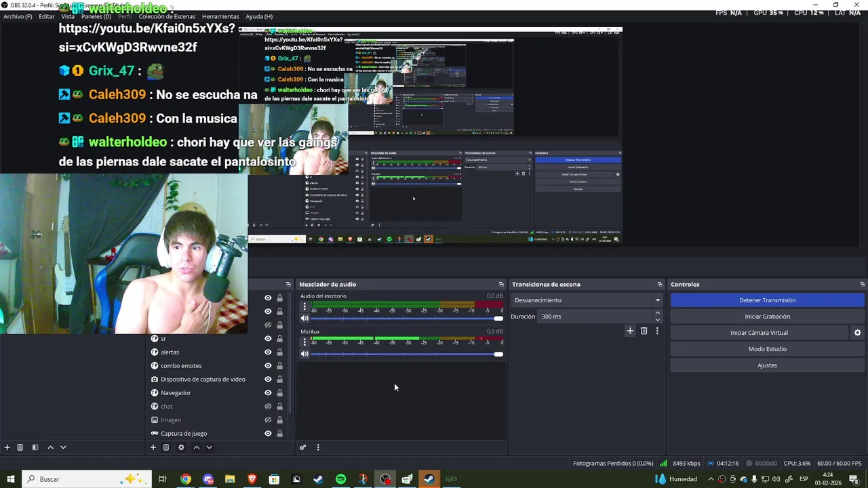Screen dimensions: 868x488
Task: Show the Imagen source via eye icon
Action: (x=268, y=420)
